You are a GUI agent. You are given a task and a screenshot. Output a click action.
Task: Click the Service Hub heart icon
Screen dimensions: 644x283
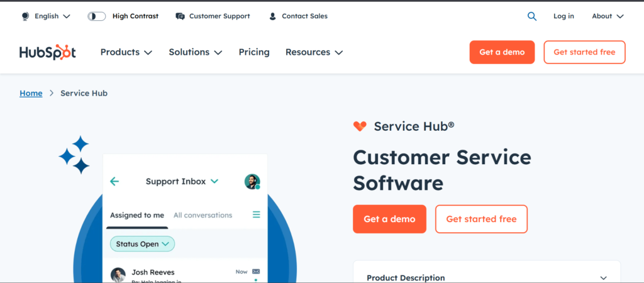click(x=360, y=126)
